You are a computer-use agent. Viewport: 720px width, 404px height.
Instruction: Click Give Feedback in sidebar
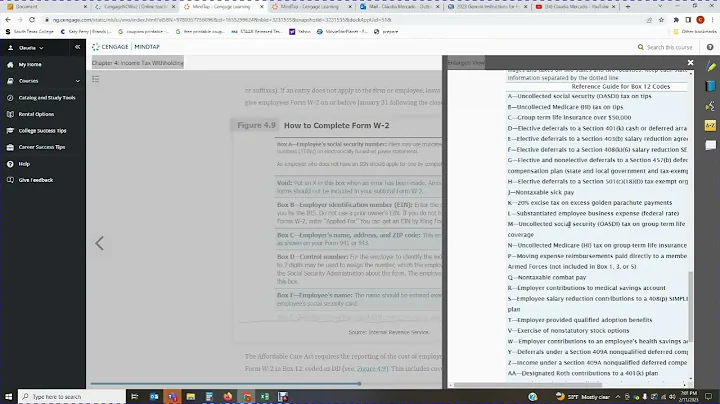coord(36,180)
